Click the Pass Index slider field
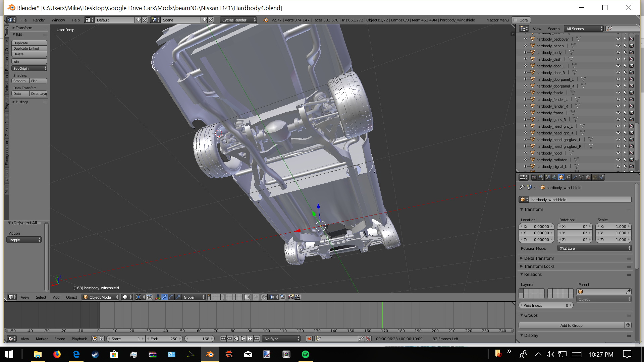644x362 pixels. 546,305
